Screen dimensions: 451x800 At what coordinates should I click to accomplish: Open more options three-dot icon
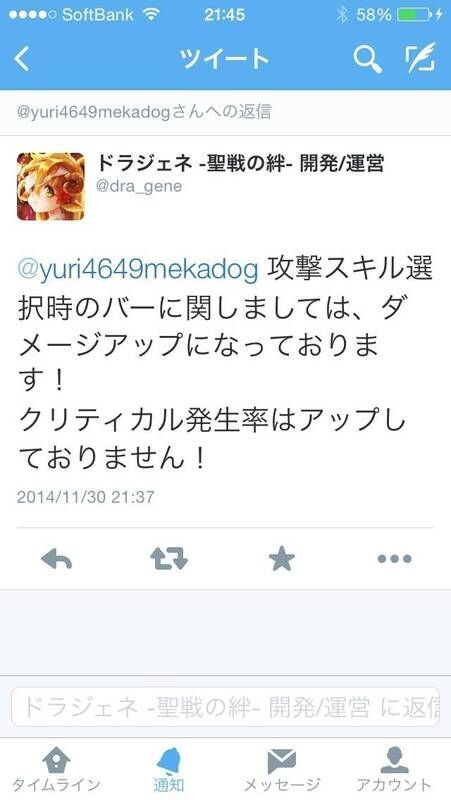point(394,559)
